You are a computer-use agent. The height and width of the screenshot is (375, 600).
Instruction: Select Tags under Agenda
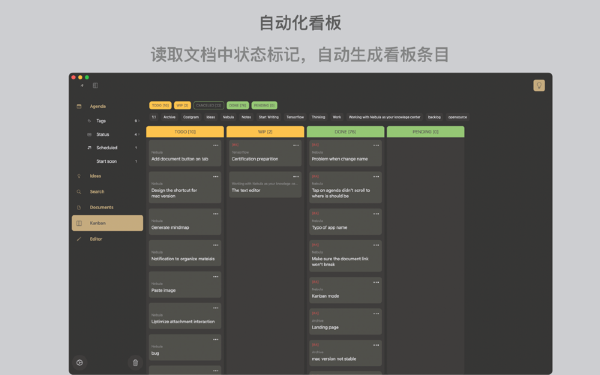[101, 121]
